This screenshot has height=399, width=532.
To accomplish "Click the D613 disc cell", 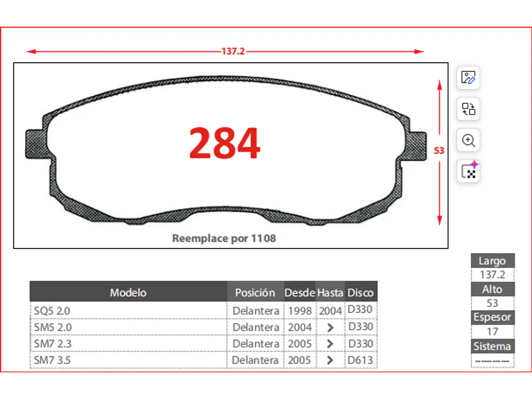I will pos(360,360).
